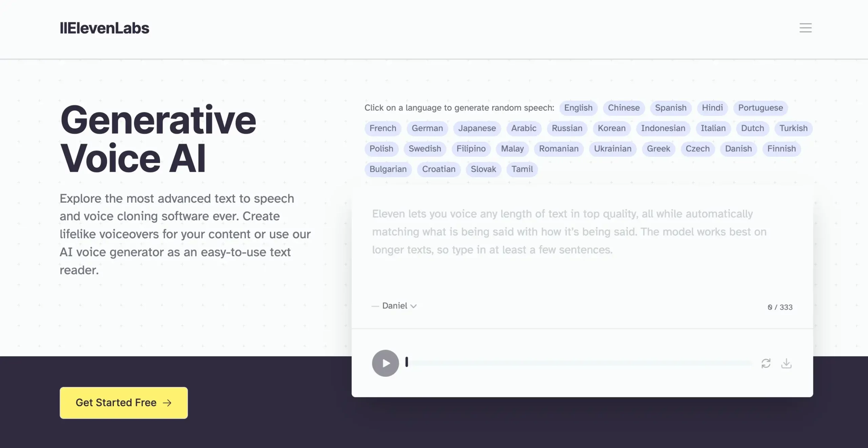Select the Hindi language tag
868x448 pixels.
pos(712,108)
